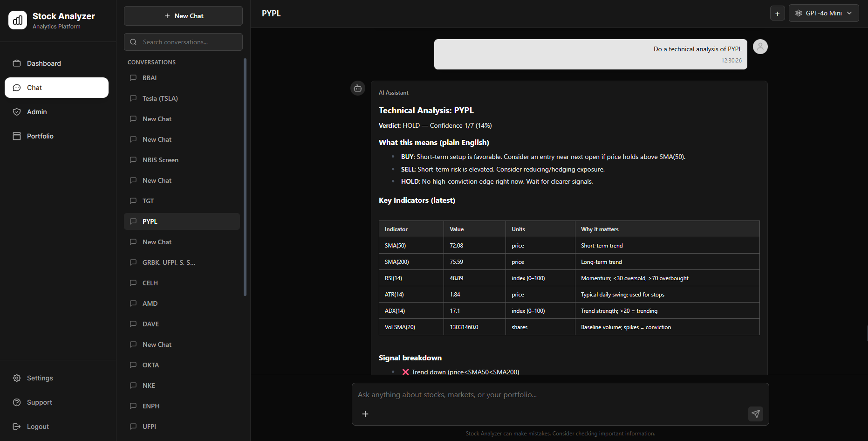The image size is (868, 441).
Task: Click the search conversations field
Action: click(x=183, y=42)
